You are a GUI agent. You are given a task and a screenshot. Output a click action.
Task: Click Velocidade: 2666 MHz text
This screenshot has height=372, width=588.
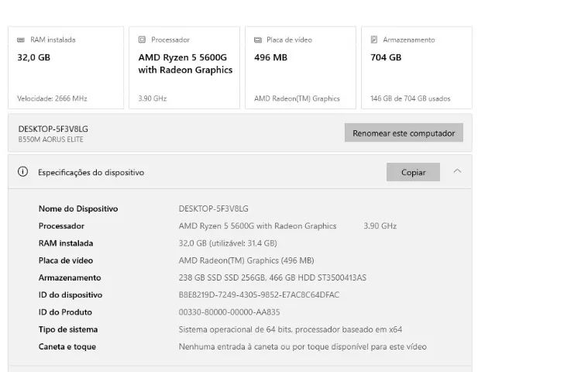[52, 98]
